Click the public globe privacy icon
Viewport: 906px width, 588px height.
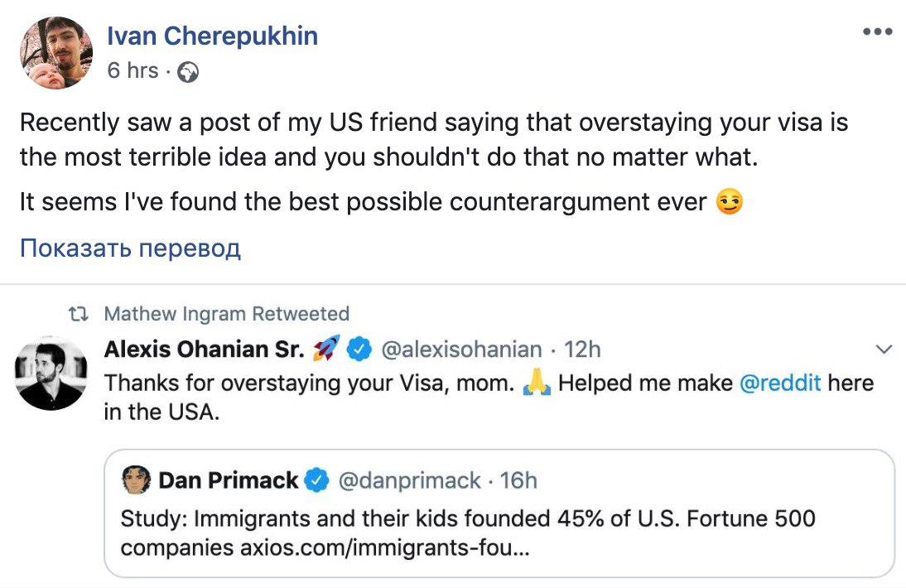[188, 73]
